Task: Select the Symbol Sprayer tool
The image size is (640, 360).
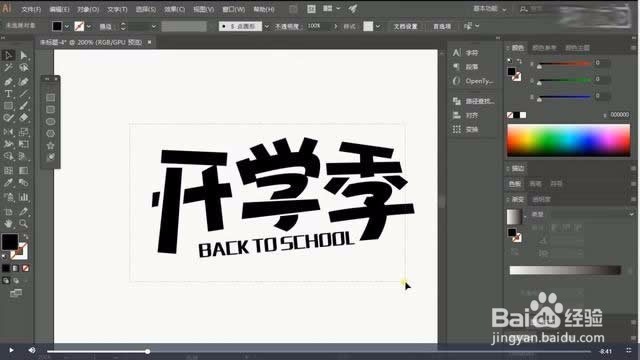Action: click(x=8, y=197)
